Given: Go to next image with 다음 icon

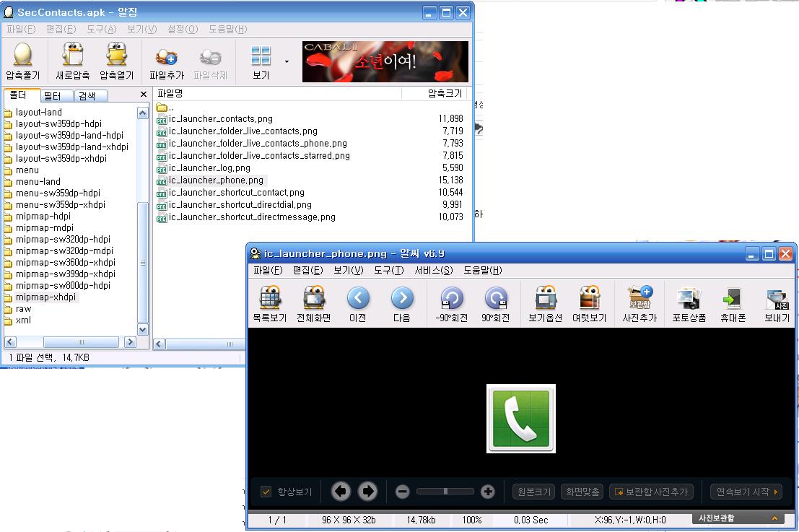Looking at the screenshot, I should [402, 299].
